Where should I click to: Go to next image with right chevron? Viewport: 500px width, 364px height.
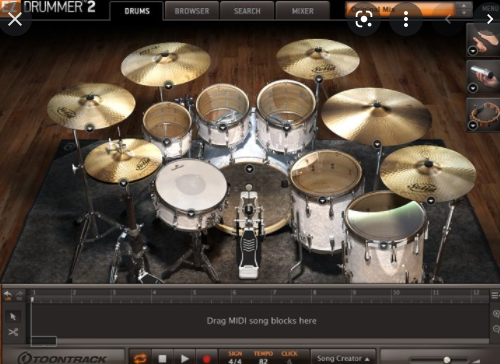(489, 19)
